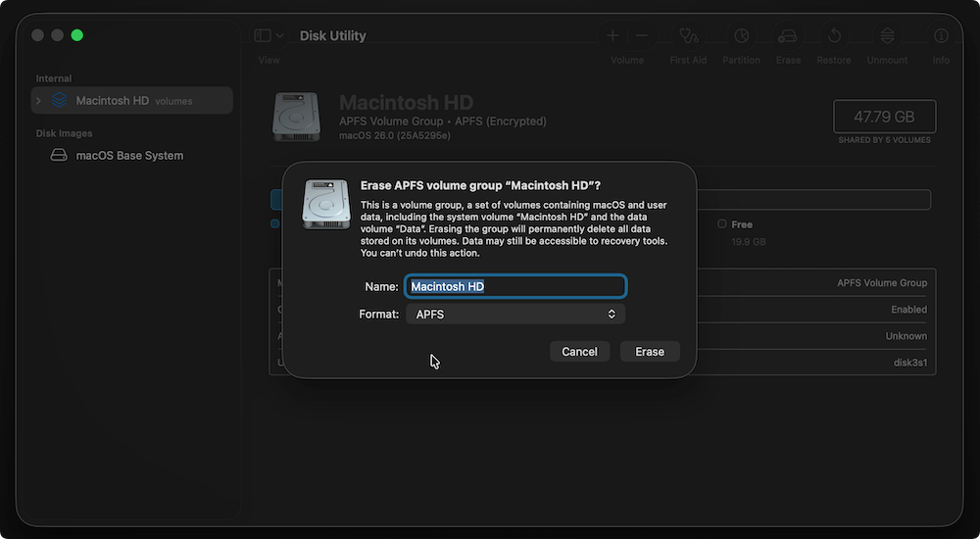Click the hard drive icon in the erase dialog

click(326, 205)
